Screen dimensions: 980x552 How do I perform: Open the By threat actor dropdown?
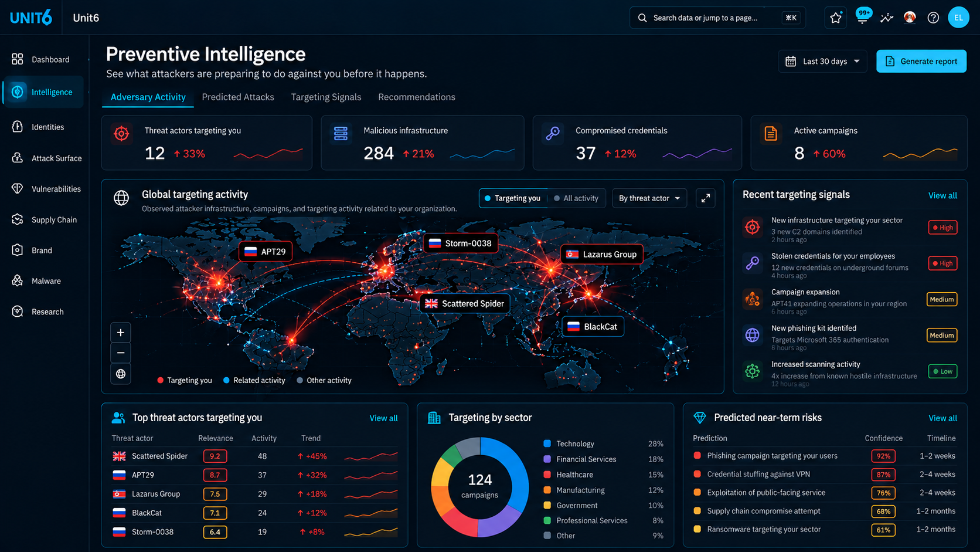coord(649,198)
